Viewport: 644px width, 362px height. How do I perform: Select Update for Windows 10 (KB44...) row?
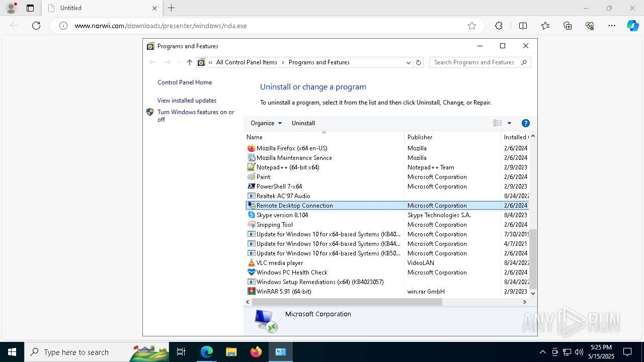coord(387,244)
